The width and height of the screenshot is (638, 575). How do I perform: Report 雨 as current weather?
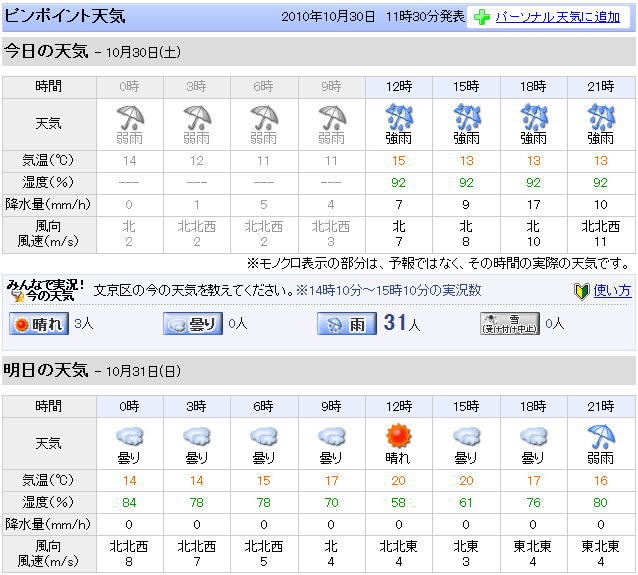pyautogui.click(x=347, y=324)
